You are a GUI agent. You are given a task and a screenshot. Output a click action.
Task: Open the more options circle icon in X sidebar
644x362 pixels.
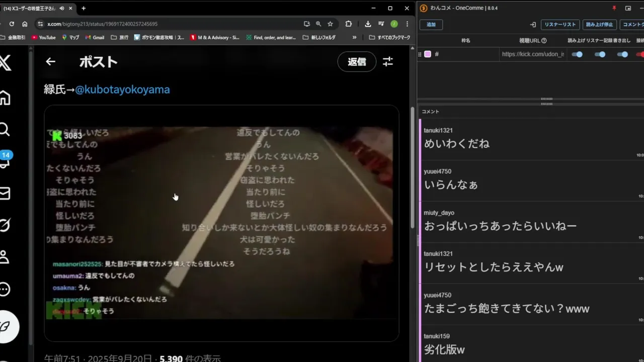click(x=5, y=289)
